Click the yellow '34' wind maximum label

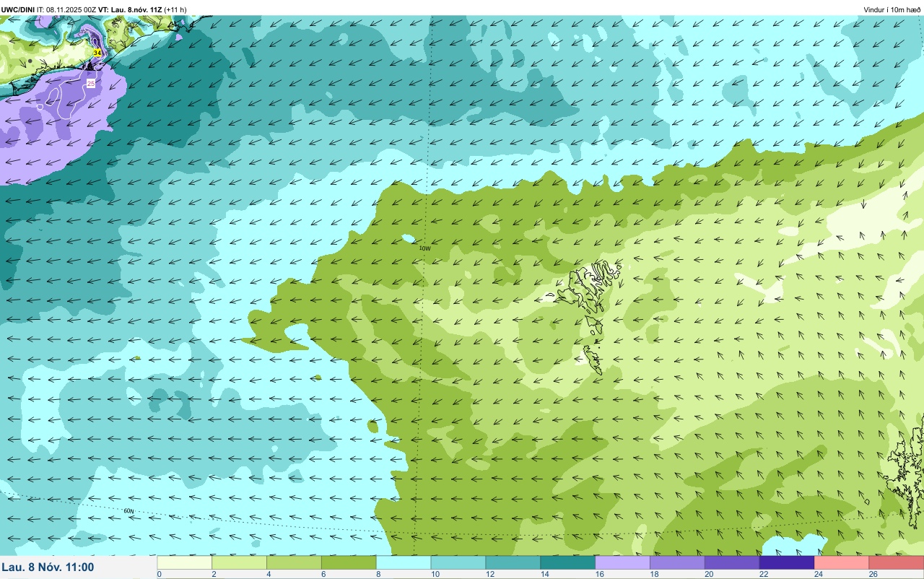[97, 53]
